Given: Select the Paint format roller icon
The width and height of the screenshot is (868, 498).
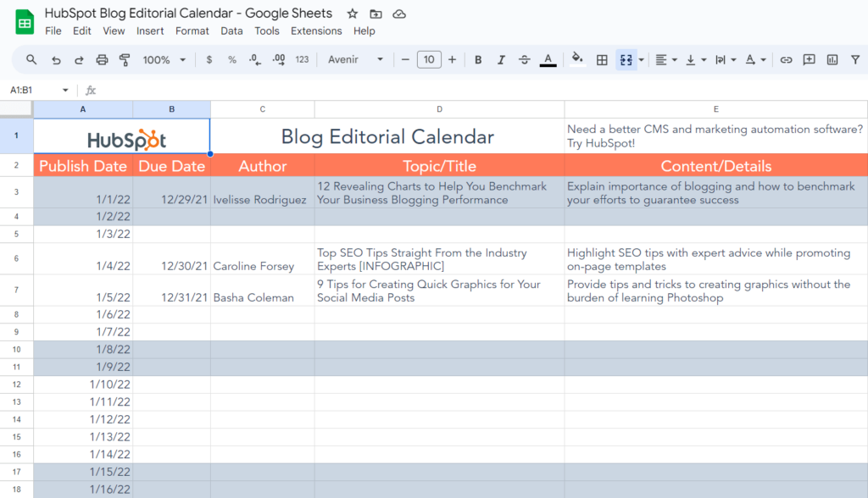Looking at the screenshot, I should pos(125,60).
